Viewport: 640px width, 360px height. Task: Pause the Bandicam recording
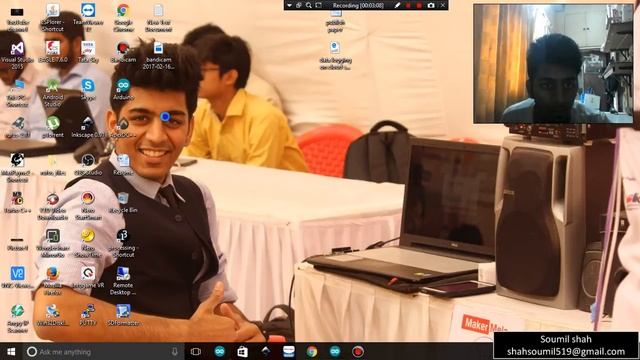pos(408,5)
